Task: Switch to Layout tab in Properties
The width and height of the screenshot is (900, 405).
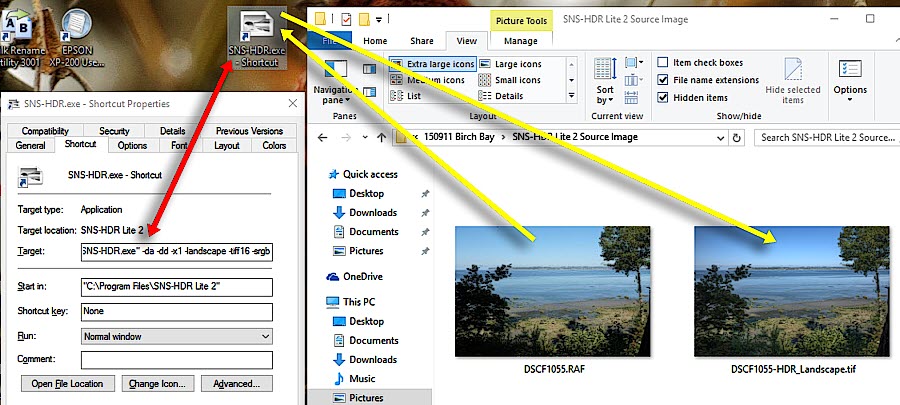Action: 227,146
